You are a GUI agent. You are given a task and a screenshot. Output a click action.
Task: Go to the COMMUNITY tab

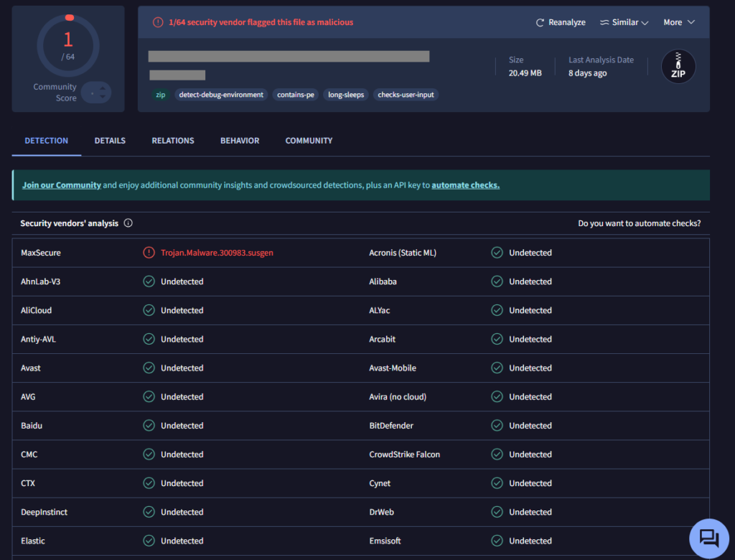click(x=309, y=141)
